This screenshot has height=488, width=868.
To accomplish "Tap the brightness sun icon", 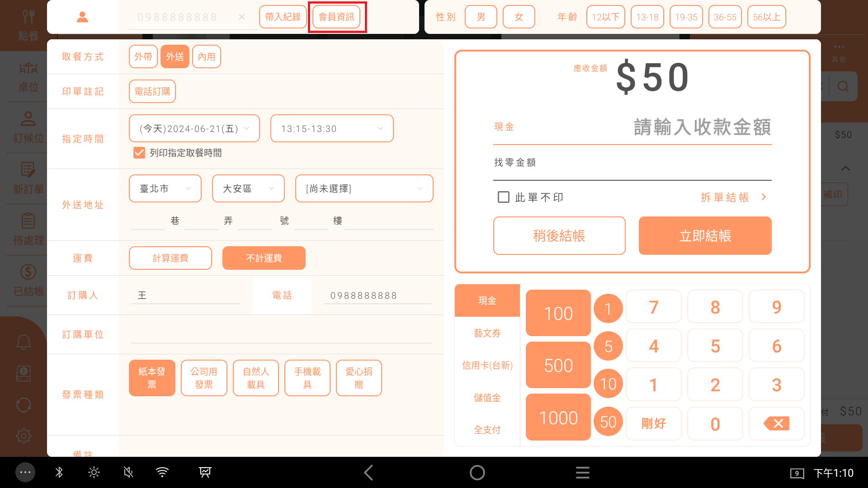I will 94,473.
